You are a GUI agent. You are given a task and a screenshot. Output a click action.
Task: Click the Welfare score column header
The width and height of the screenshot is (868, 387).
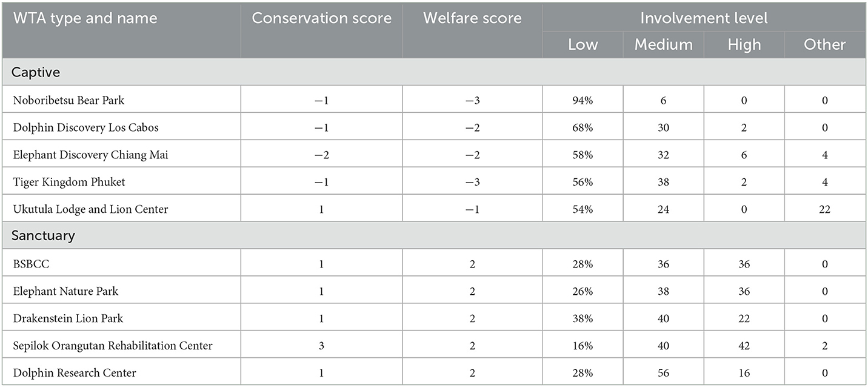tap(472, 18)
